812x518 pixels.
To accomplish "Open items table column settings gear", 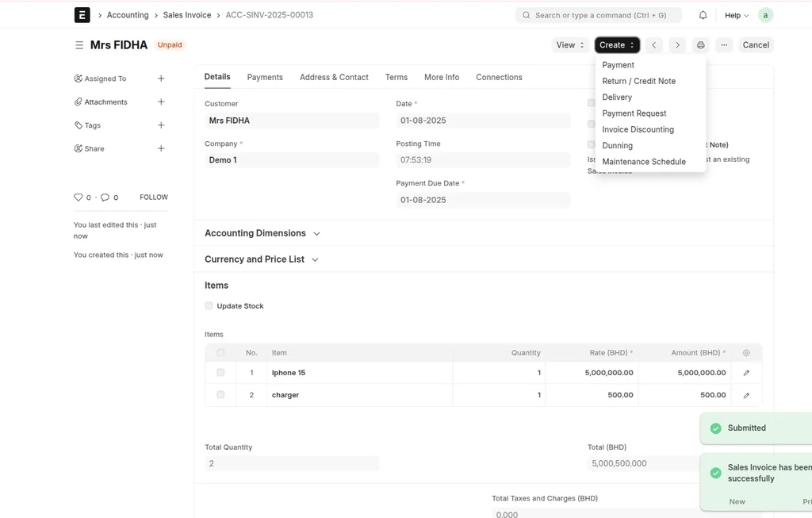I will pos(746,353).
